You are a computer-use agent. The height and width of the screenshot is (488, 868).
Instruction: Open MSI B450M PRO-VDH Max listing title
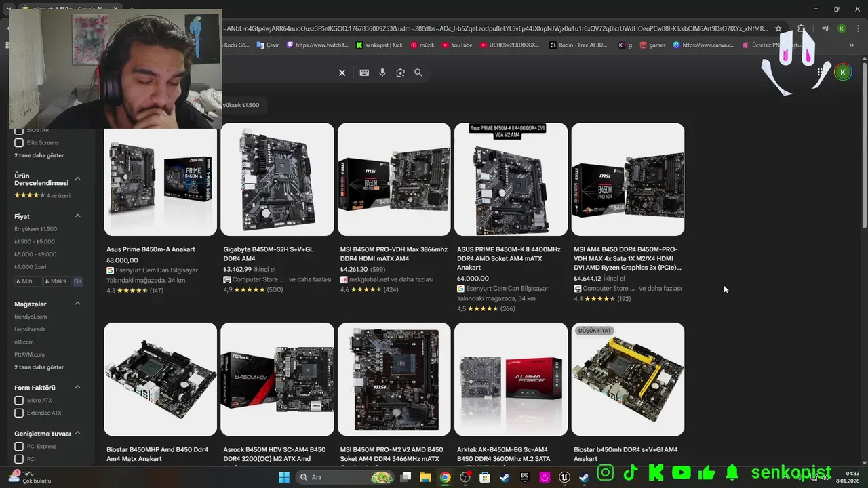coord(394,253)
